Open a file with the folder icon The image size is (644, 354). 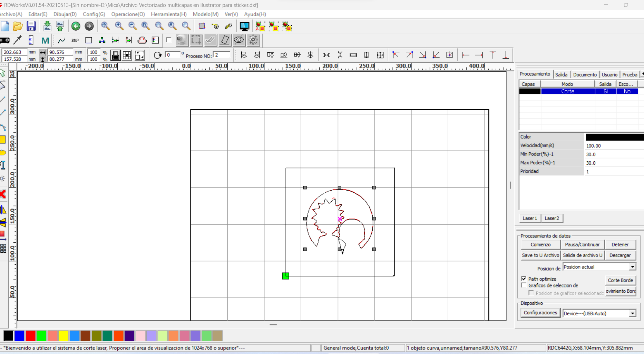coord(18,26)
